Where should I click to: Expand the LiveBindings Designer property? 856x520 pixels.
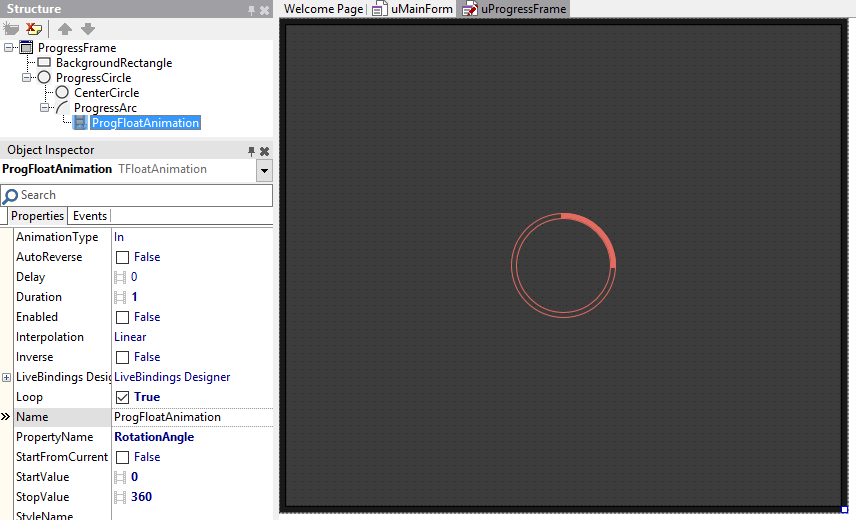(x=7, y=377)
